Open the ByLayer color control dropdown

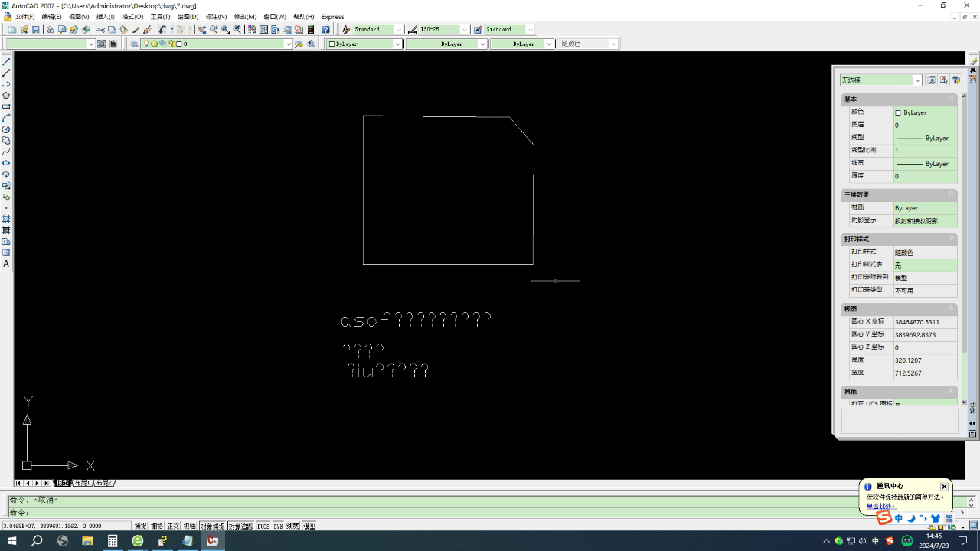397,44
